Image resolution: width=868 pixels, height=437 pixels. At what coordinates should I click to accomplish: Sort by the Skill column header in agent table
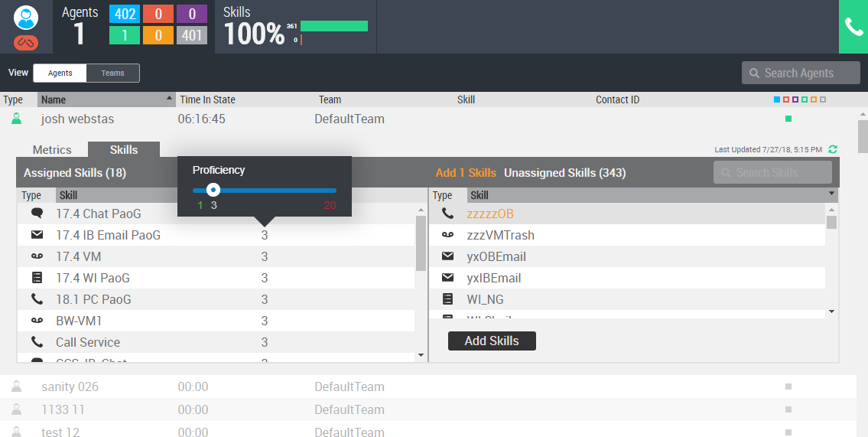tap(466, 99)
